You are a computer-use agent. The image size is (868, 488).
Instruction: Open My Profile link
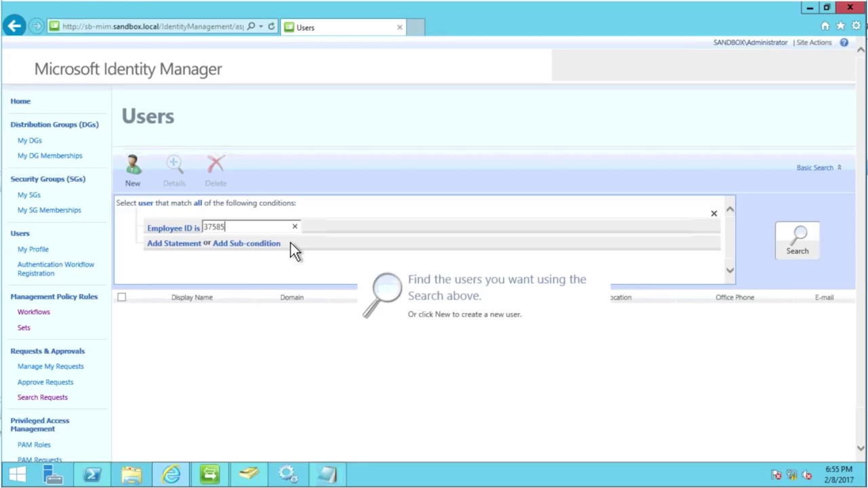tap(33, 249)
